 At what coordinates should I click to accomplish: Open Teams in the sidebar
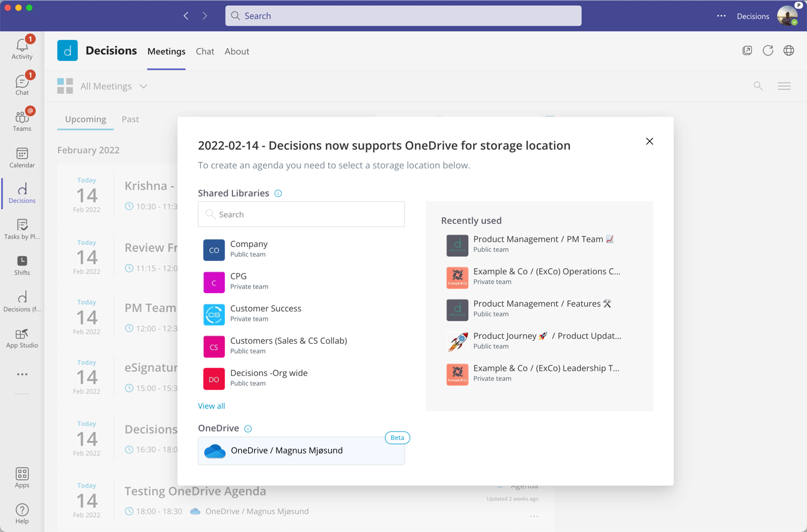pyautogui.click(x=22, y=120)
